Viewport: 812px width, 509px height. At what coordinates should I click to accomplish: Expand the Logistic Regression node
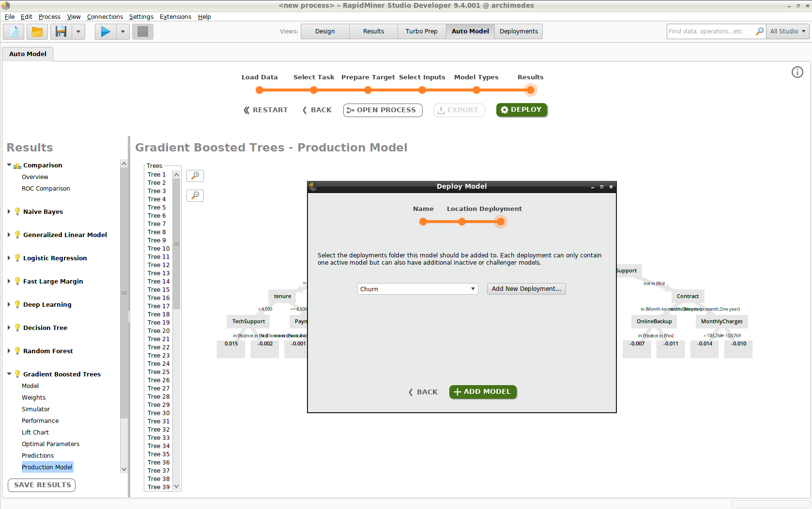(x=9, y=258)
